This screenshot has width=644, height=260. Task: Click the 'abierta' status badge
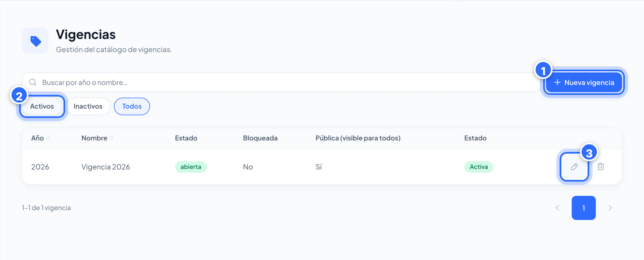[191, 167]
